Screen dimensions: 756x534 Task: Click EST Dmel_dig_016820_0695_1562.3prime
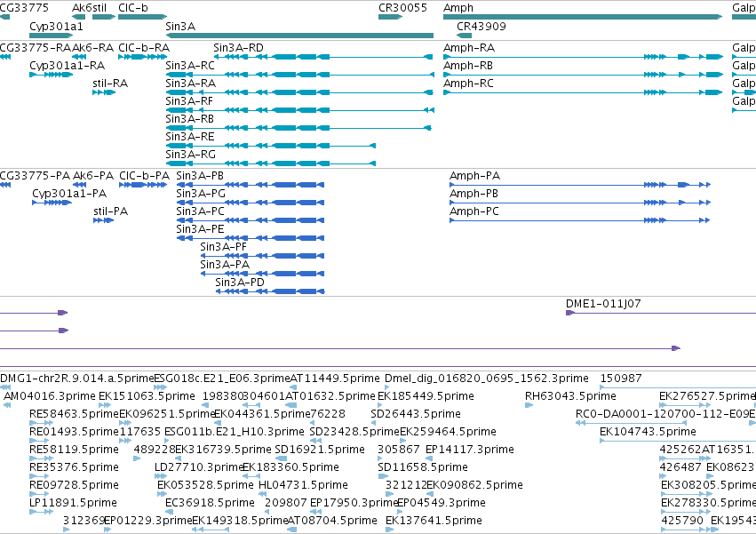point(387,387)
